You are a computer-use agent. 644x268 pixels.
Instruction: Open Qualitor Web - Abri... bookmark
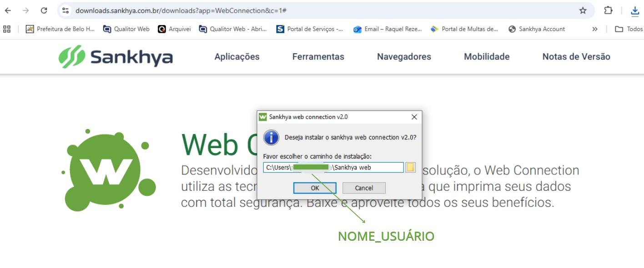pos(233,29)
